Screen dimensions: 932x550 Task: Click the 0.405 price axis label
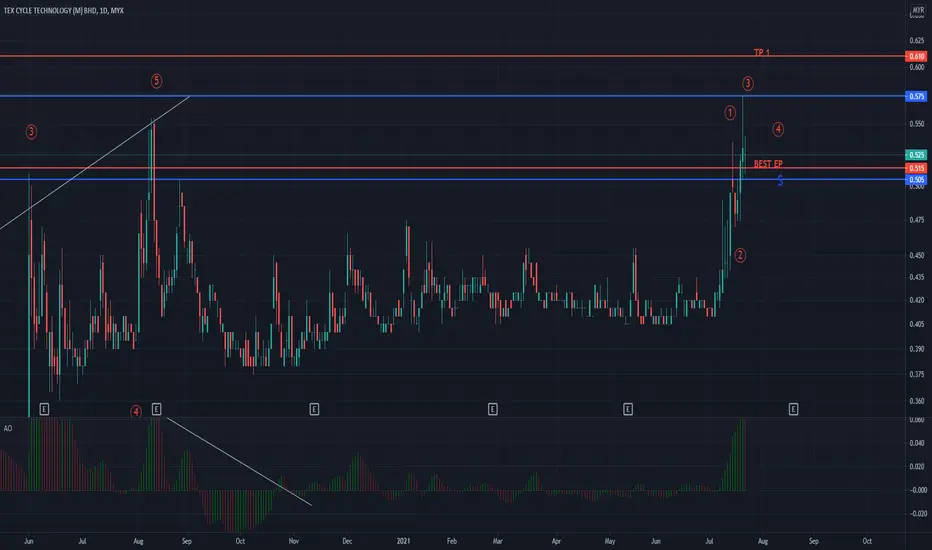[x=917, y=325]
